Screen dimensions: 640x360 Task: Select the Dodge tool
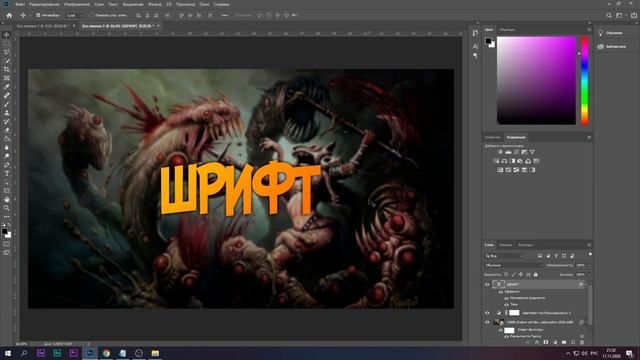pos(7,156)
